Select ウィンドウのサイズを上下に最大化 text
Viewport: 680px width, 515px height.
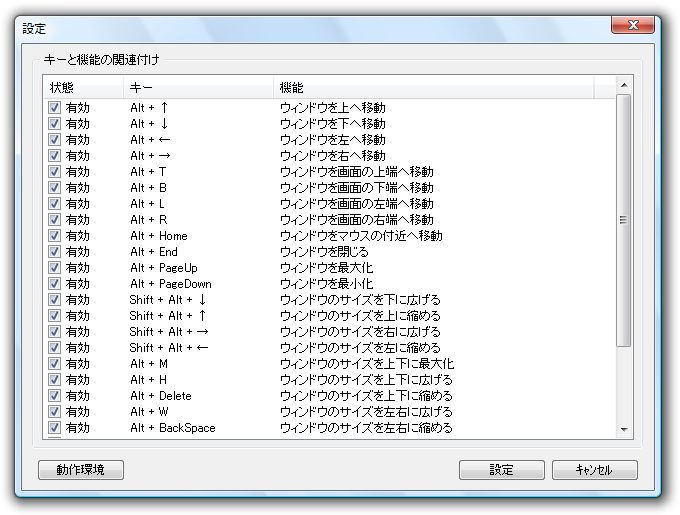(x=367, y=364)
